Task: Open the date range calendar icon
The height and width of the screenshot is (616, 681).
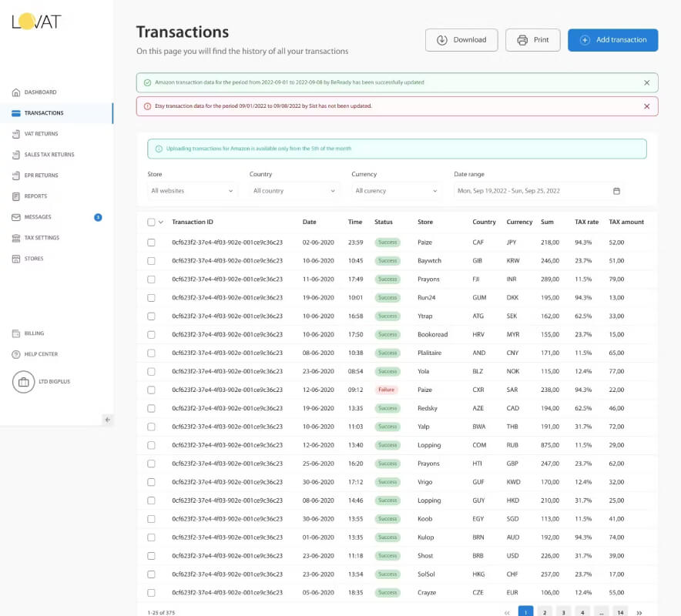Action: 616,191
